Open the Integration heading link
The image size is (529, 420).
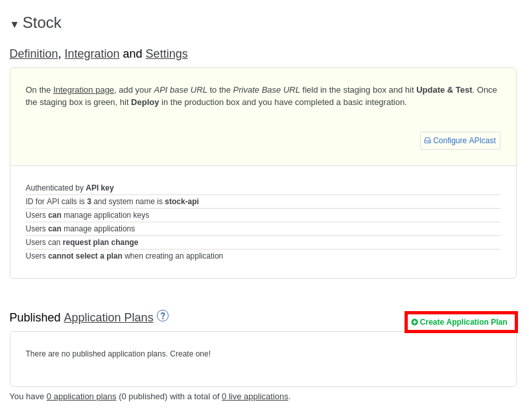click(91, 54)
